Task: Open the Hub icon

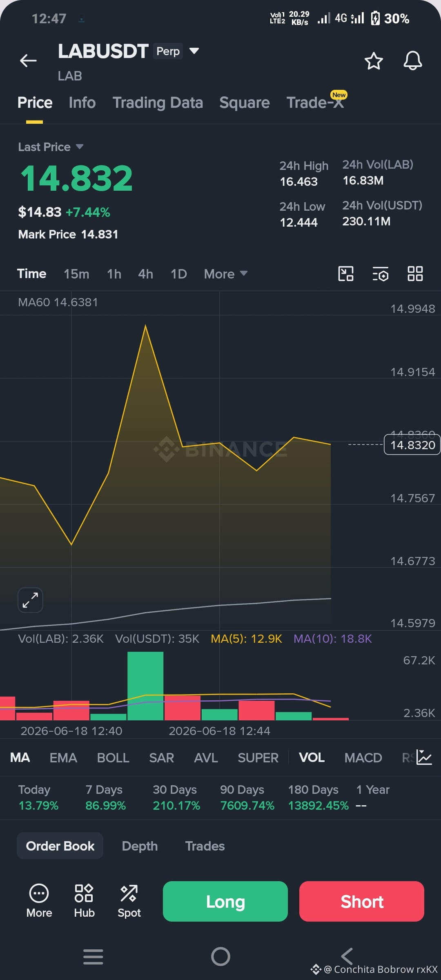Action: [x=84, y=901]
